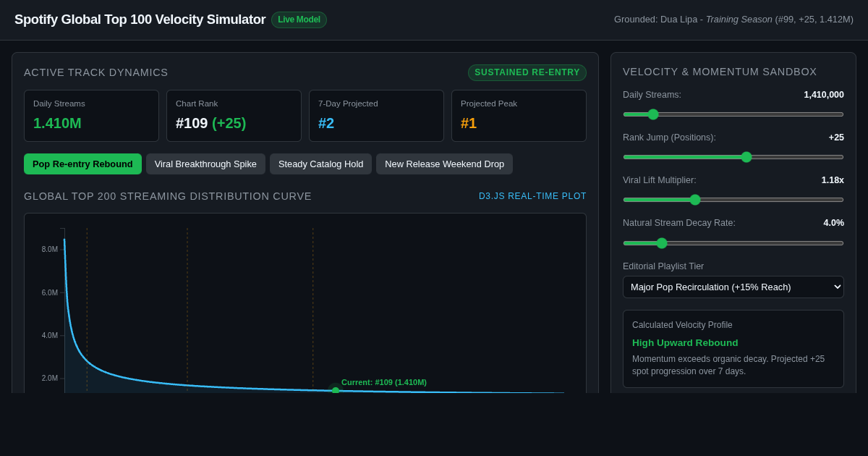Select the Pop Re-entry Rebound preset

(82, 164)
